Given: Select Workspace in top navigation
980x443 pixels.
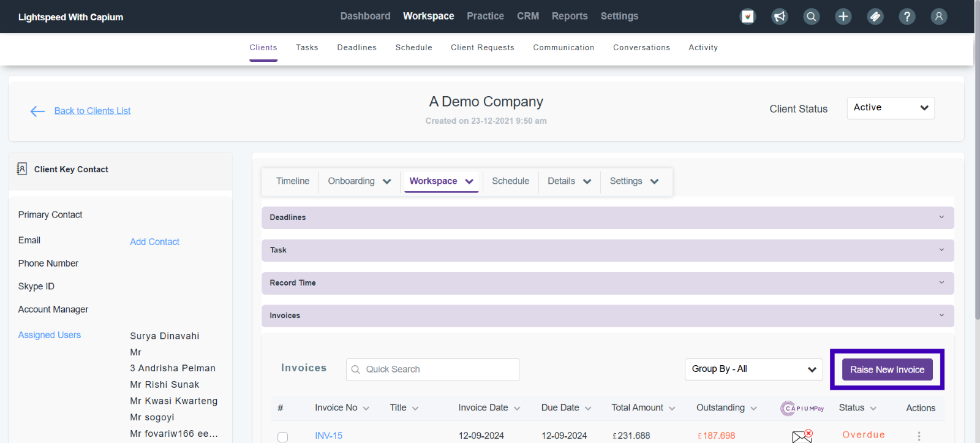Looking at the screenshot, I should pos(429,16).
